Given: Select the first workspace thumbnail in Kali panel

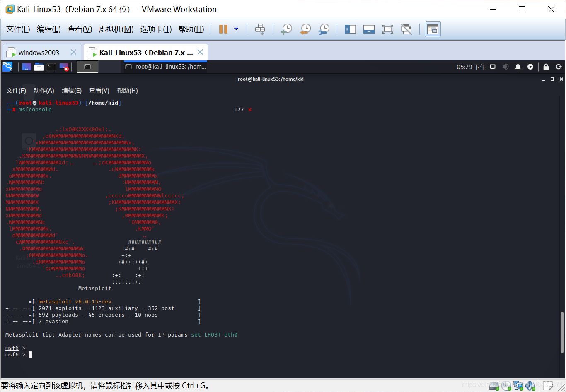Looking at the screenshot, I should (87, 67).
